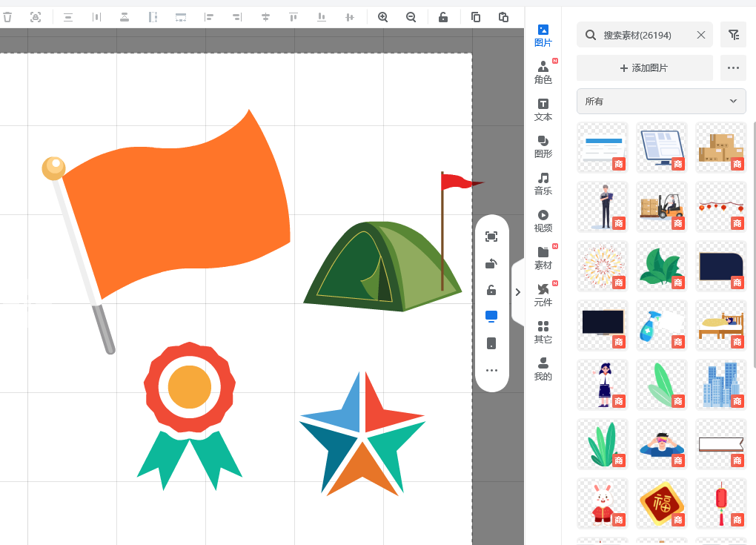Switch to desktop monitor preview mode
The height and width of the screenshot is (545, 756).
click(491, 317)
